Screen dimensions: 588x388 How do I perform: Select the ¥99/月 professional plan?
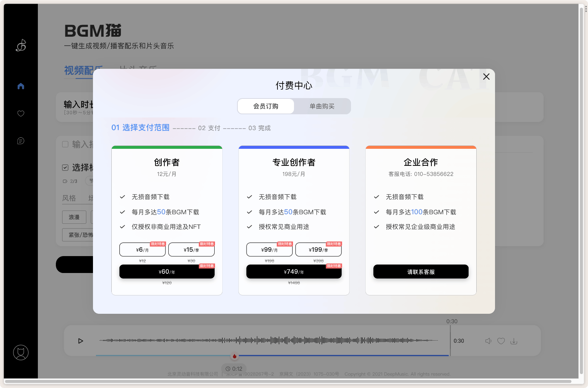[269, 249]
